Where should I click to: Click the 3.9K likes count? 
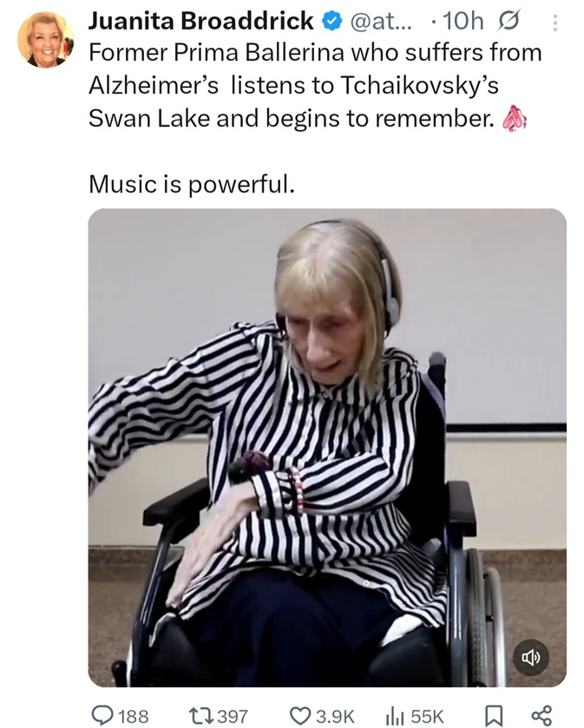(x=335, y=716)
